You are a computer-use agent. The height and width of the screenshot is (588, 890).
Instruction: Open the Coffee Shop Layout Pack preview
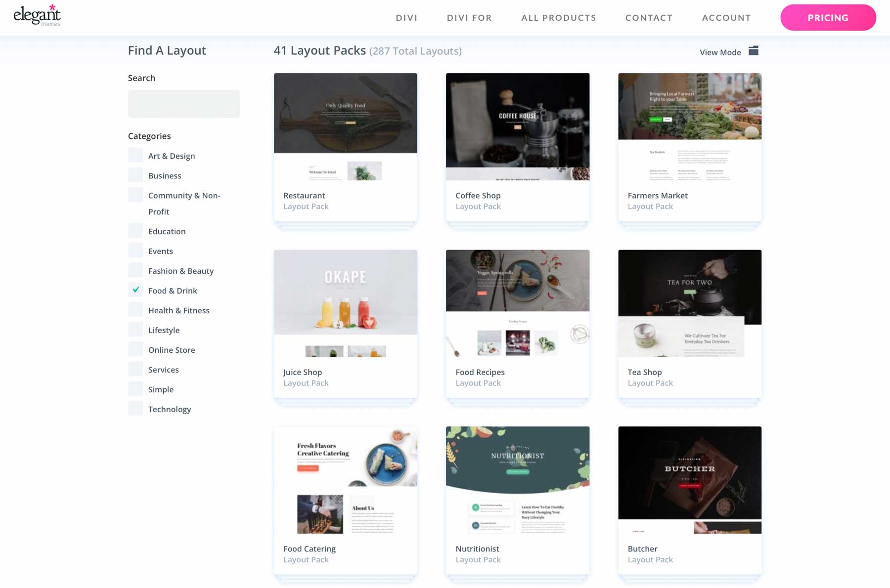(x=517, y=126)
